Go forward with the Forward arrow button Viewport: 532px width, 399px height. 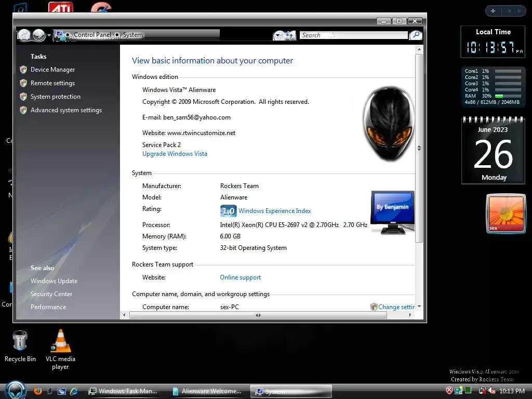click(x=38, y=35)
